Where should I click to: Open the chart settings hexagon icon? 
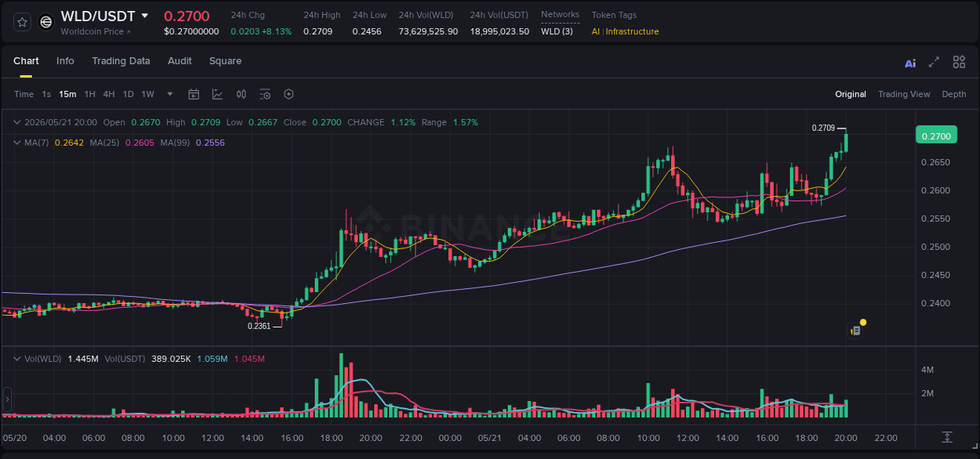(289, 94)
